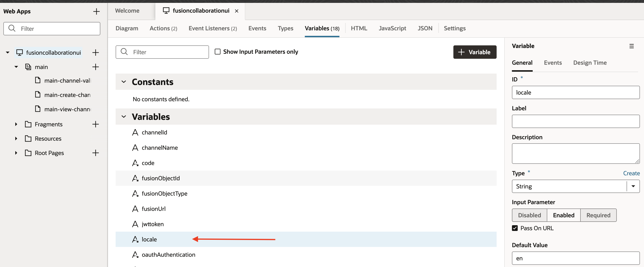Set Input Parameter to Disabled
This screenshot has height=267, width=644.
click(529, 215)
